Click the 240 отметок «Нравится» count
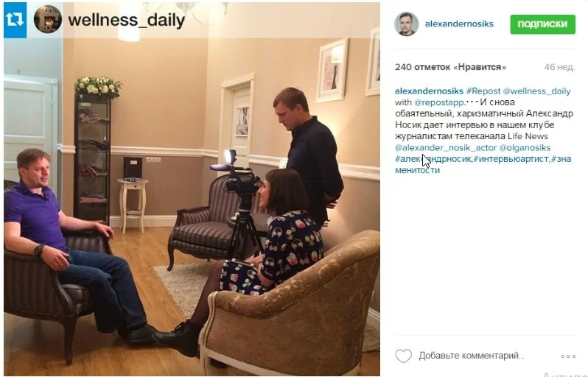Image resolution: width=588 pixels, height=377 pixels. [450, 68]
